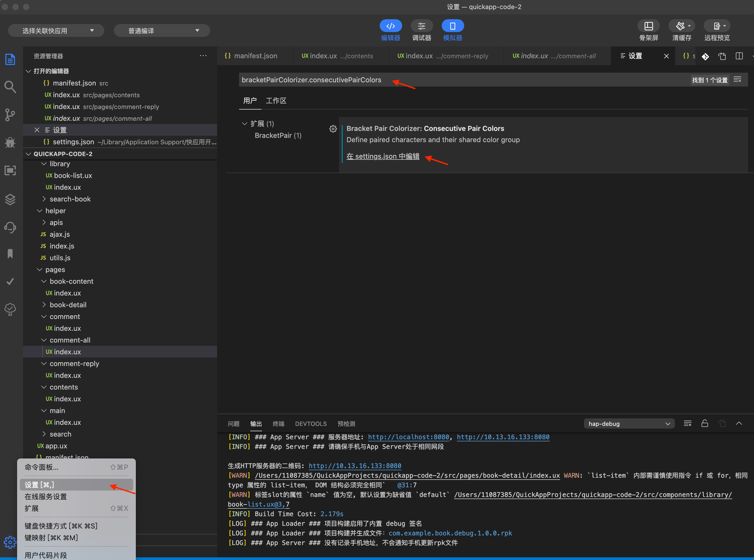754x560 pixels.
Task: Open the hap-debug output channel dropdown
Action: tap(629, 424)
